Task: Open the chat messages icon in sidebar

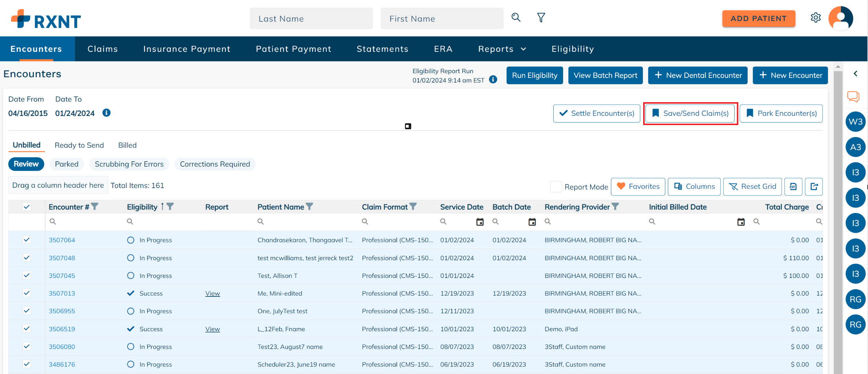Action: (853, 97)
